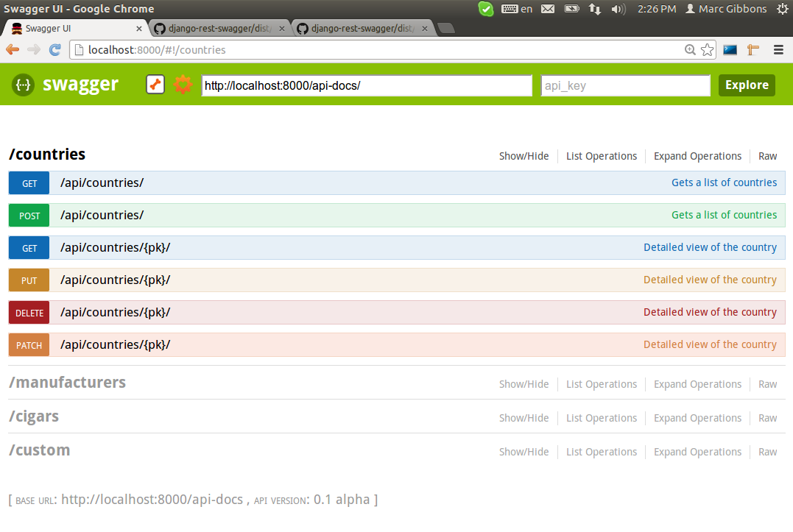
Task: Click the api_key input field
Action: tap(626, 85)
